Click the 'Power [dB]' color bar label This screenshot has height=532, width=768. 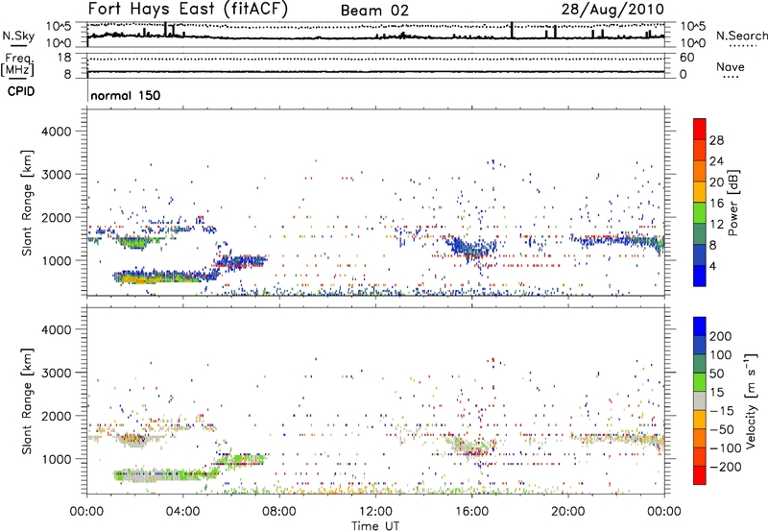(x=732, y=203)
